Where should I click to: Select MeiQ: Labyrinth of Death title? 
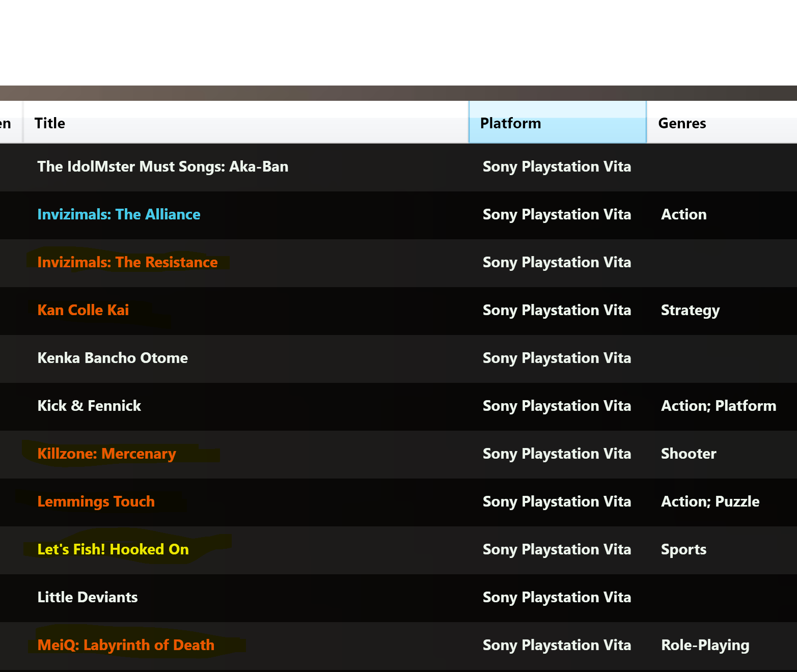(x=126, y=645)
